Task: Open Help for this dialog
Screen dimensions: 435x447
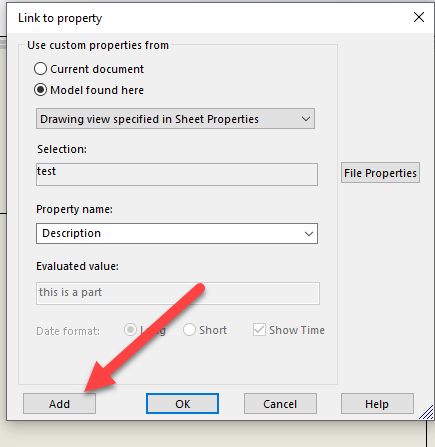Action: [x=377, y=404]
